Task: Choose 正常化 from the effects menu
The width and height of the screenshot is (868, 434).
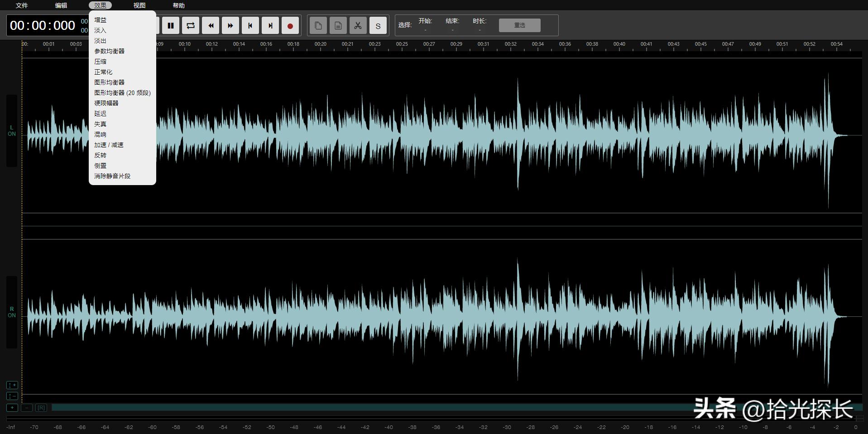Action: pos(103,72)
